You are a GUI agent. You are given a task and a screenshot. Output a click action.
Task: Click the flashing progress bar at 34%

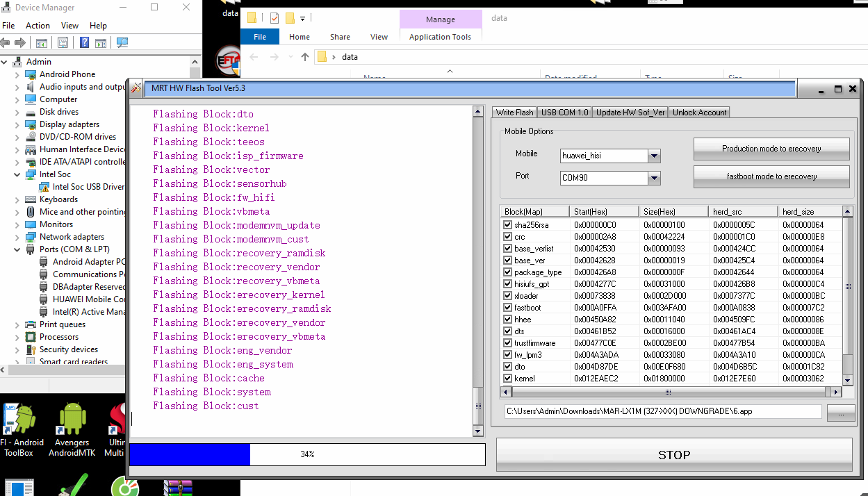click(307, 454)
